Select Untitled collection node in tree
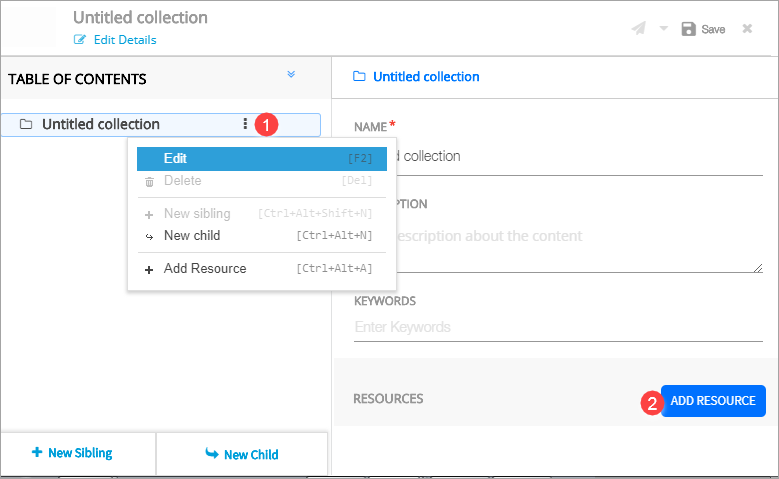 coord(100,125)
